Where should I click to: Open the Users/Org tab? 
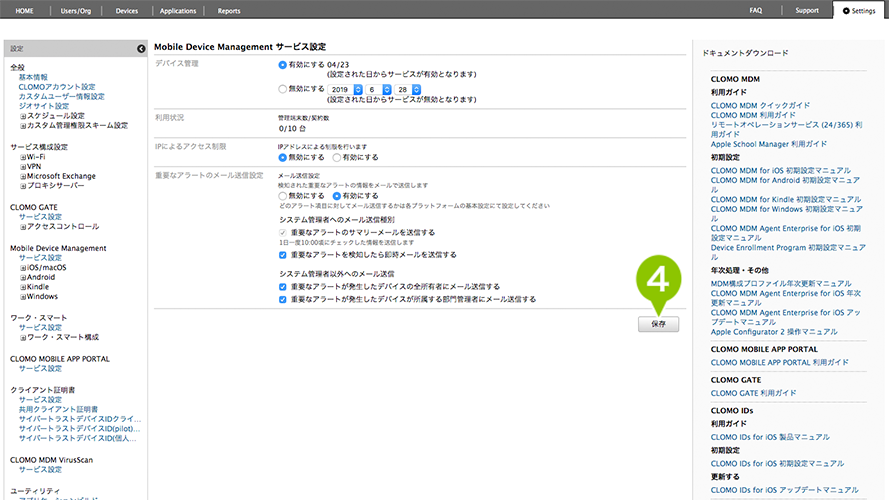tap(76, 11)
